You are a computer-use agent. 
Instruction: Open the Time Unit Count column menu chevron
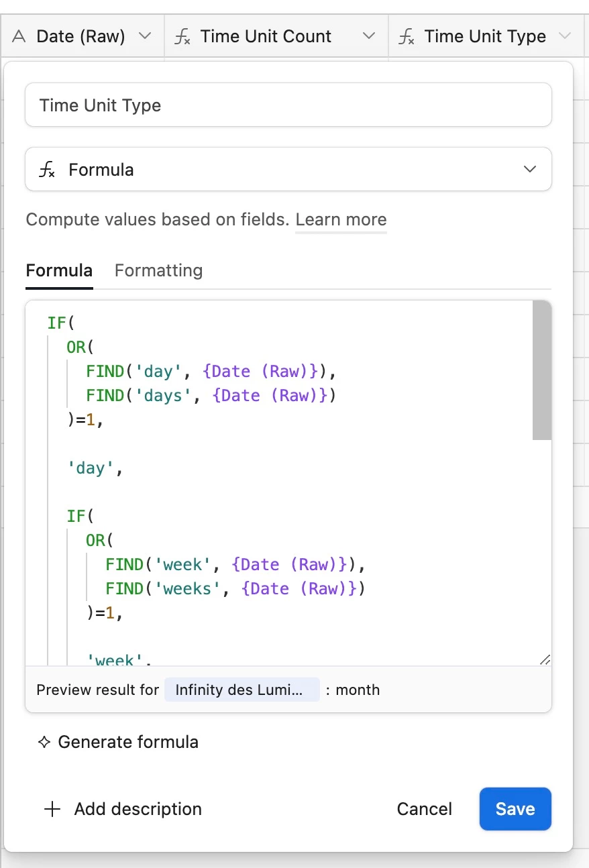368,36
